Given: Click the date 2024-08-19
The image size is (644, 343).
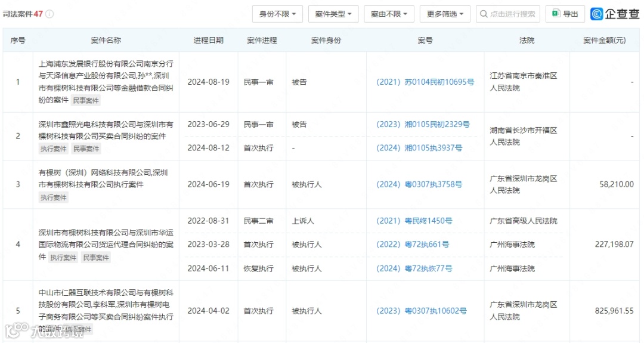Looking at the screenshot, I should click(208, 82).
